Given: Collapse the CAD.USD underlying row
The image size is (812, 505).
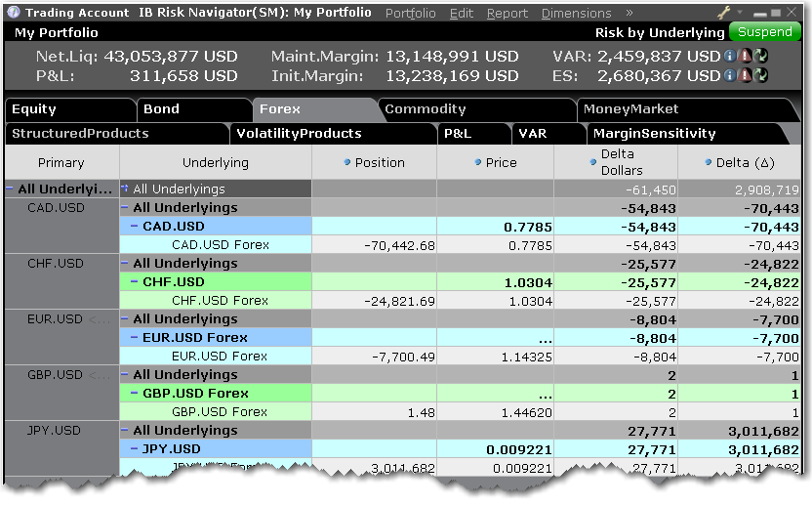Looking at the screenshot, I should click(x=135, y=227).
